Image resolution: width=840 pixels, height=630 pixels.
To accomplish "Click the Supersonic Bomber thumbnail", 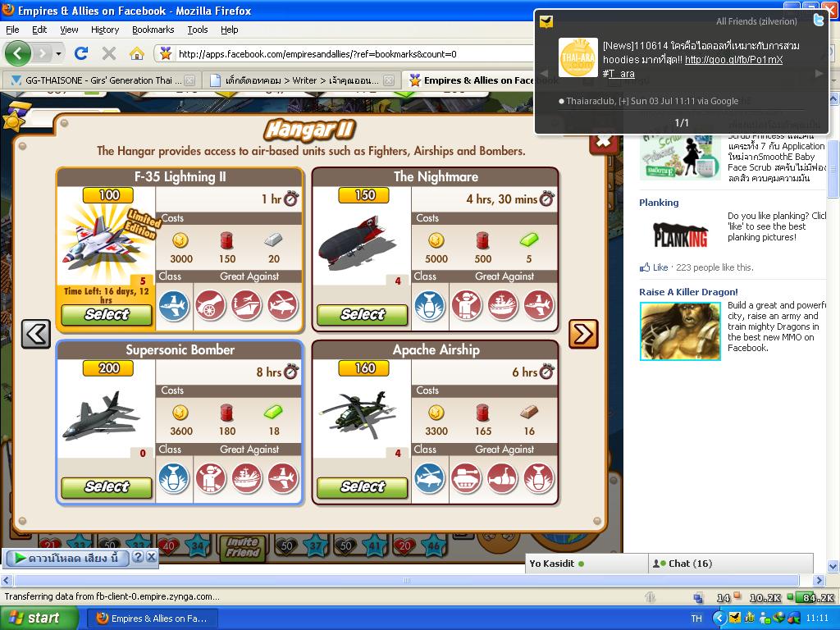I will [100, 416].
